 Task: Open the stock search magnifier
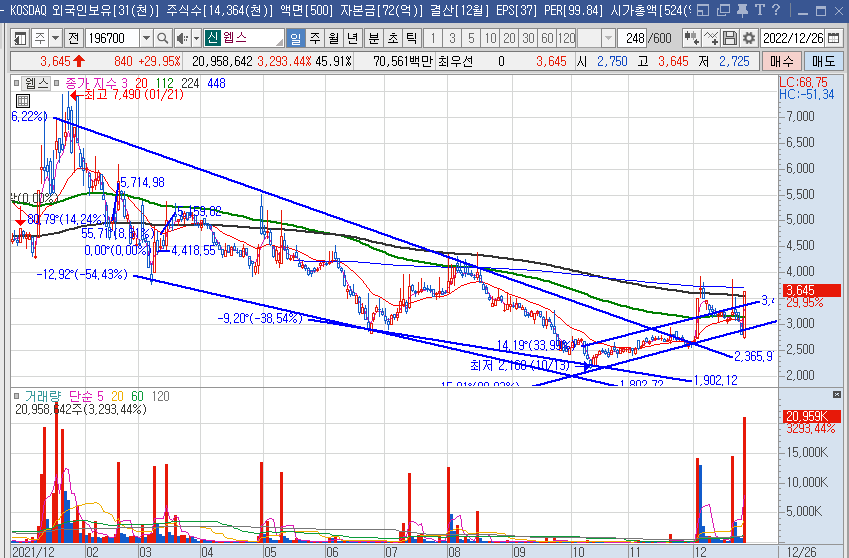pyautogui.click(x=162, y=38)
